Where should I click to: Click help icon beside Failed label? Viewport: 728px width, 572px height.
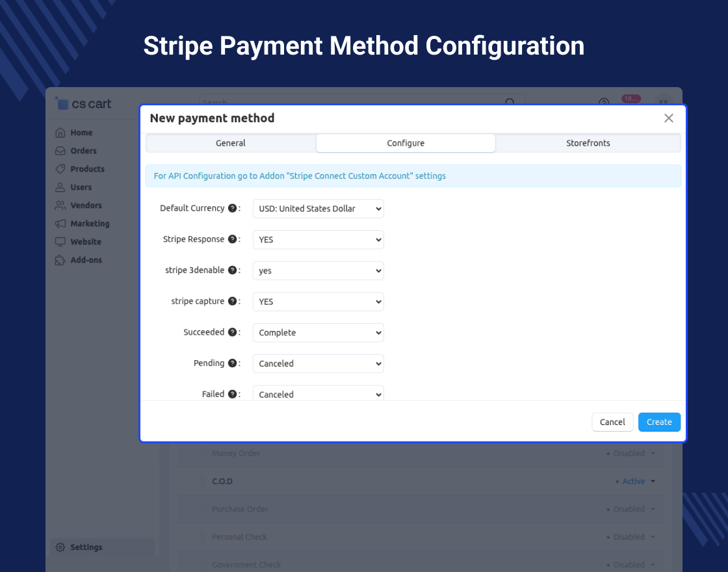click(232, 394)
